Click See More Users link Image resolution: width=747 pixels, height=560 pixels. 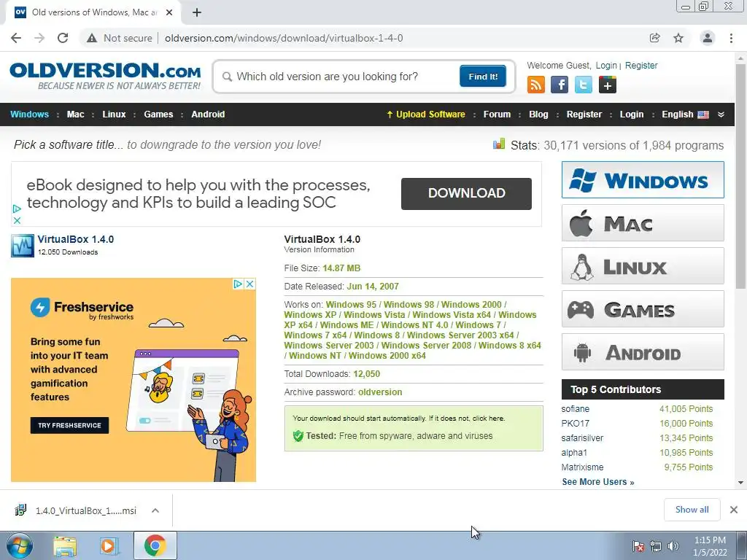(x=598, y=482)
